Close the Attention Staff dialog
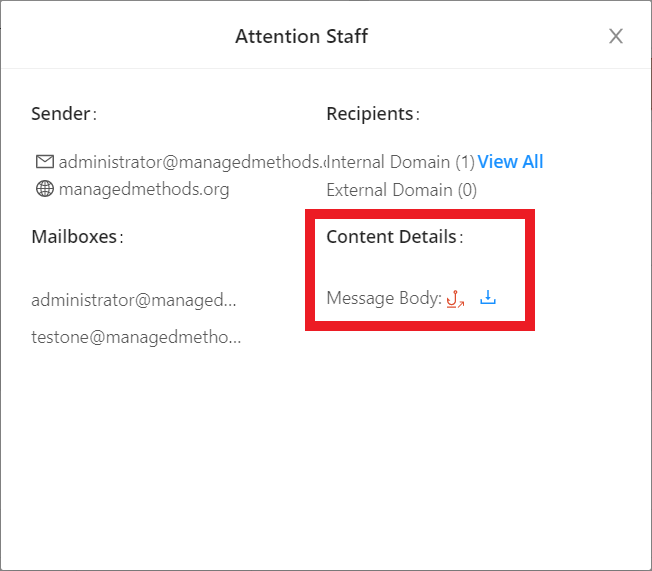Viewport: 652px width, 571px height. [616, 37]
